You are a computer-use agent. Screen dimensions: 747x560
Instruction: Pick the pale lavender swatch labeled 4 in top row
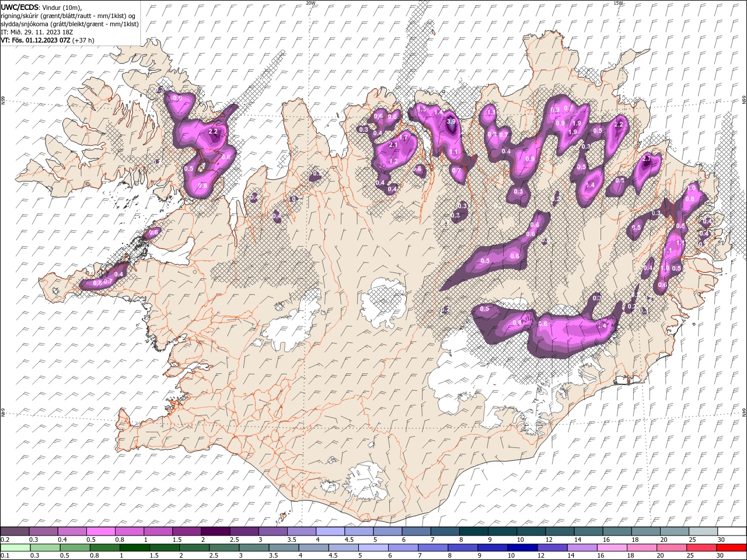pos(330,531)
